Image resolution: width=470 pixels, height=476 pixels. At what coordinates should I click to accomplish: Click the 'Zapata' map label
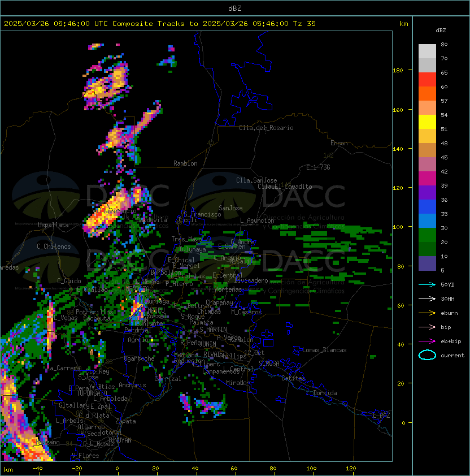click(125, 421)
